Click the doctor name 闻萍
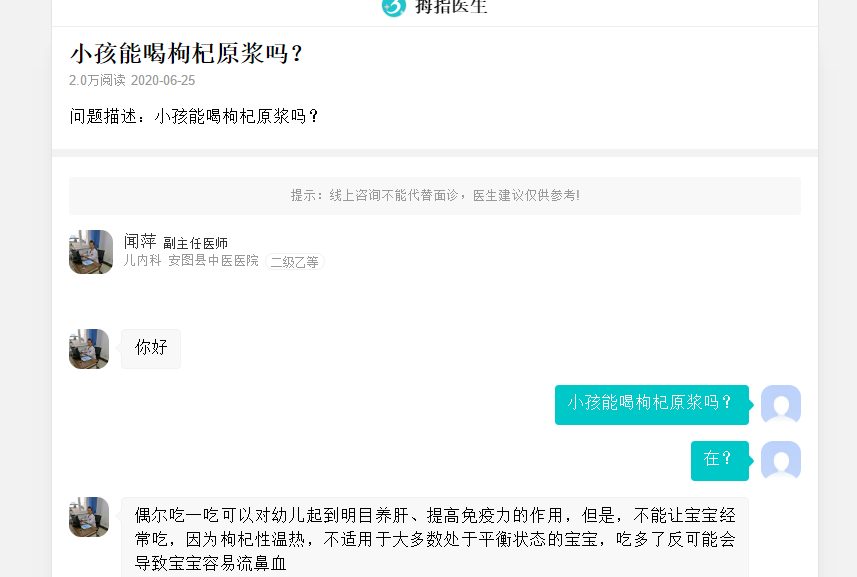The width and height of the screenshot is (857, 577). point(140,242)
